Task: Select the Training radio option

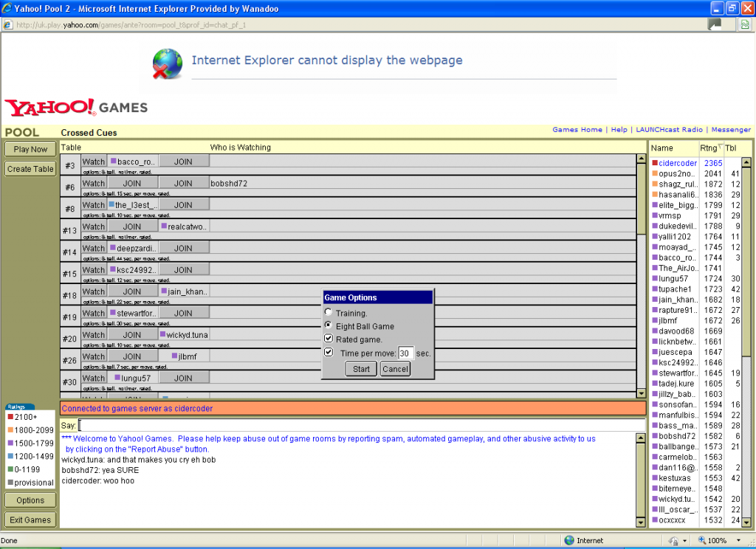Action: click(329, 312)
